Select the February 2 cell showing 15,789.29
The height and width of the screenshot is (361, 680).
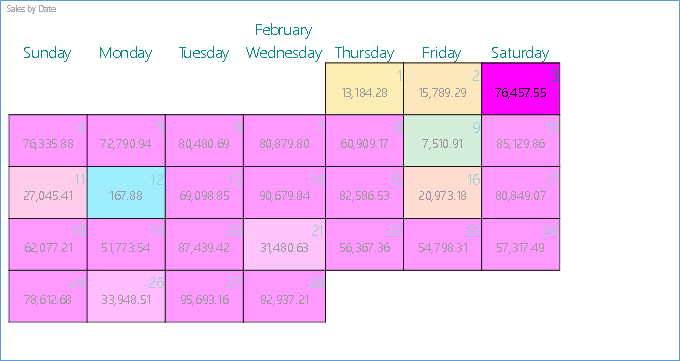point(442,89)
